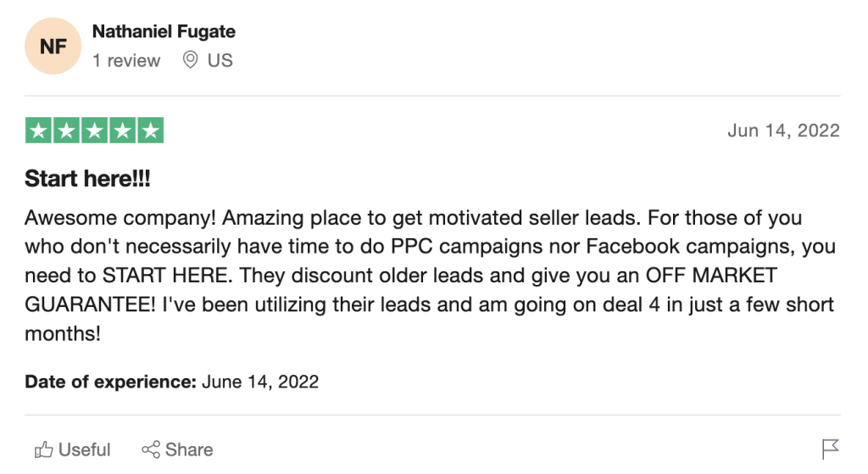Viewport: 868px width, 474px height.
Task: Click the Useful button label
Action: point(85,449)
